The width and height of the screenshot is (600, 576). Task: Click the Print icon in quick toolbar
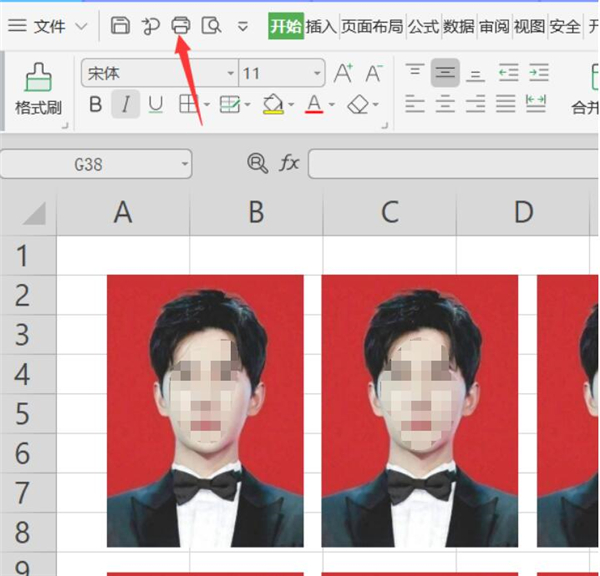181,26
